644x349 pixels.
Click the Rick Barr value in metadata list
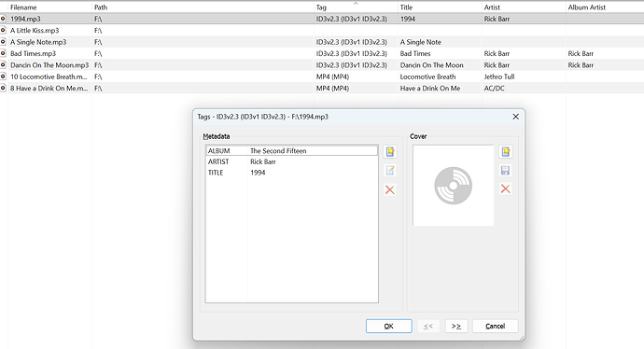click(x=263, y=161)
